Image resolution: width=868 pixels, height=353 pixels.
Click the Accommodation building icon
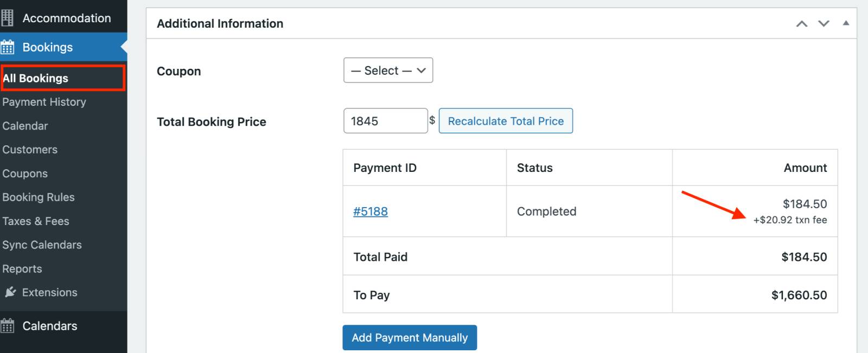(7, 18)
